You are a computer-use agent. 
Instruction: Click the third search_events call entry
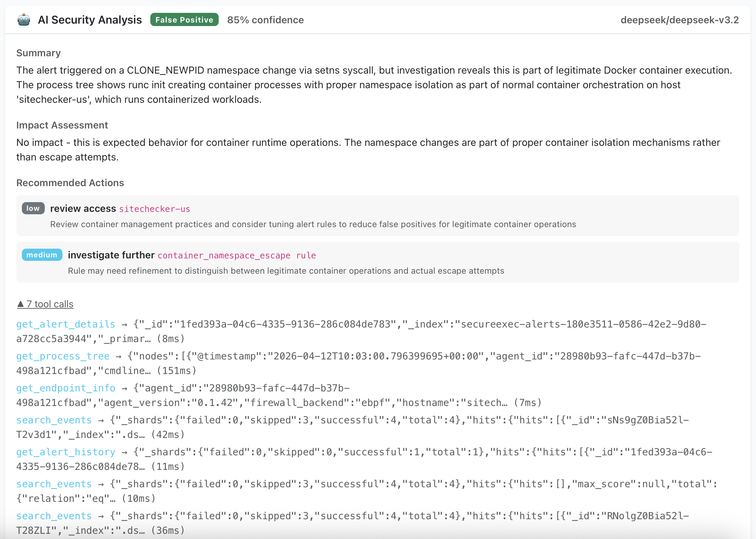click(54, 516)
